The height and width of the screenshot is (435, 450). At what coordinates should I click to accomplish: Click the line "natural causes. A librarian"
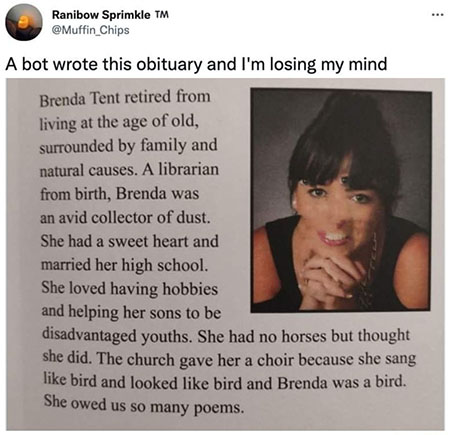[x=129, y=170]
